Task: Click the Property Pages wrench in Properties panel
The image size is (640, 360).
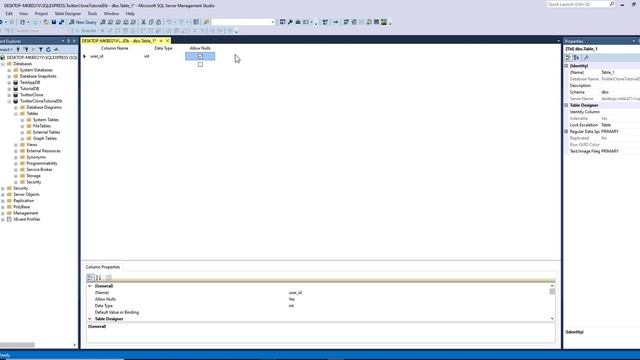Action: click(x=586, y=58)
